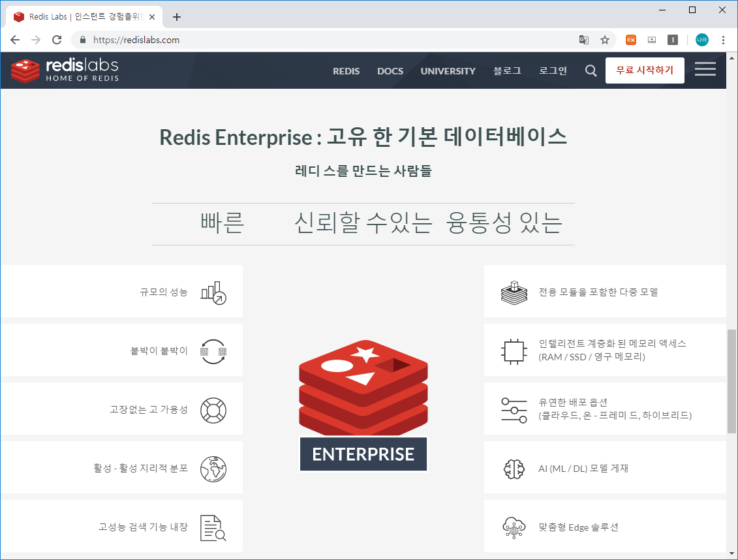Viewport: 738px width, 560px height.
Task: Click the screen-shaped extension icon
Action: pyautogui.click(x=652, y=40)
